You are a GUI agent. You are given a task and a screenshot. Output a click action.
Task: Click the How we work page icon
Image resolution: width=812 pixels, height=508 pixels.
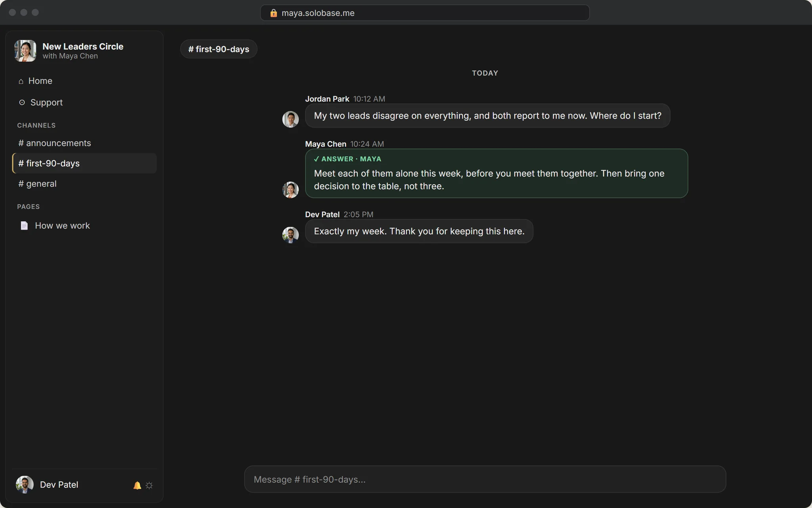coord(24,225)
